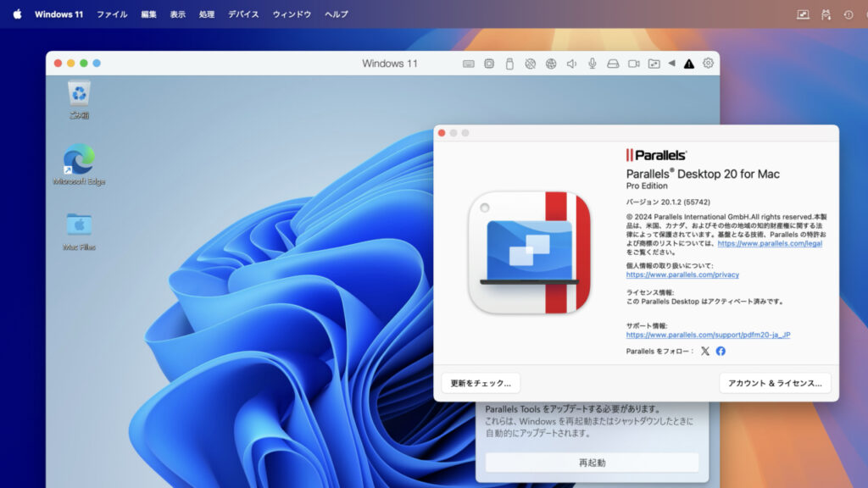The height and width of the screenshot is (488, 868).
Task: Mute the microphone icon
Action: click(x=592, y=63)
